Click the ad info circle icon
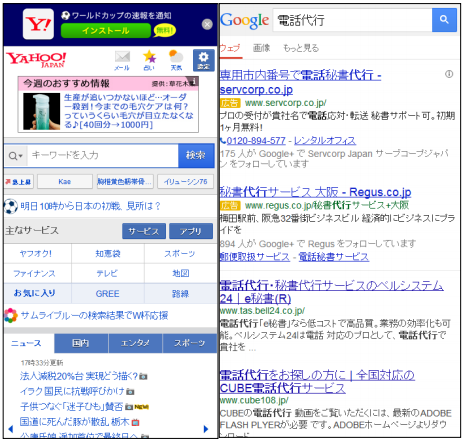464x441 pixels. pyautogui.click(x=449, y=74)
